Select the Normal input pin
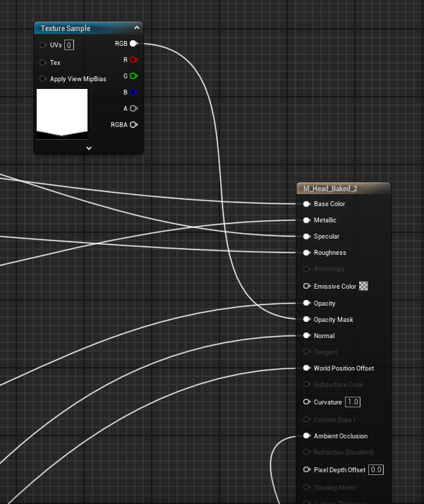Image resolution: width=424 pixels, height=504 pixels. click(306, 336)
